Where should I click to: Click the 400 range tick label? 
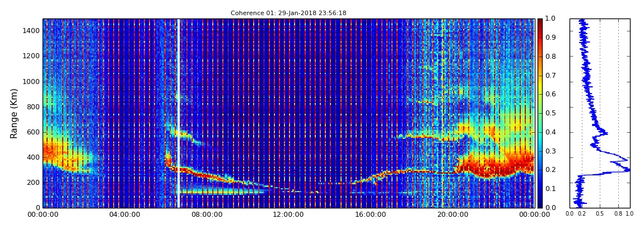(x=33, y=157)
